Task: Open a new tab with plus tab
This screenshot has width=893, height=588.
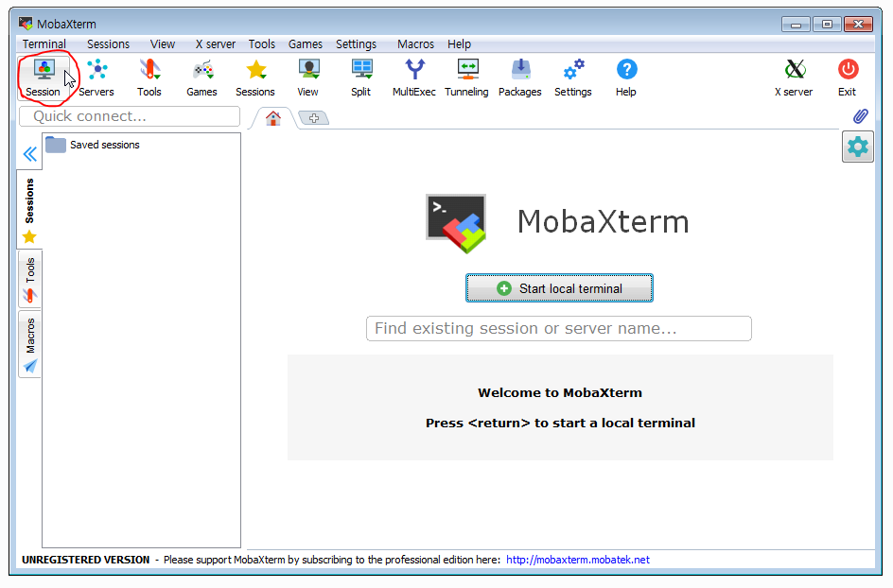Action: coord(314,118)
